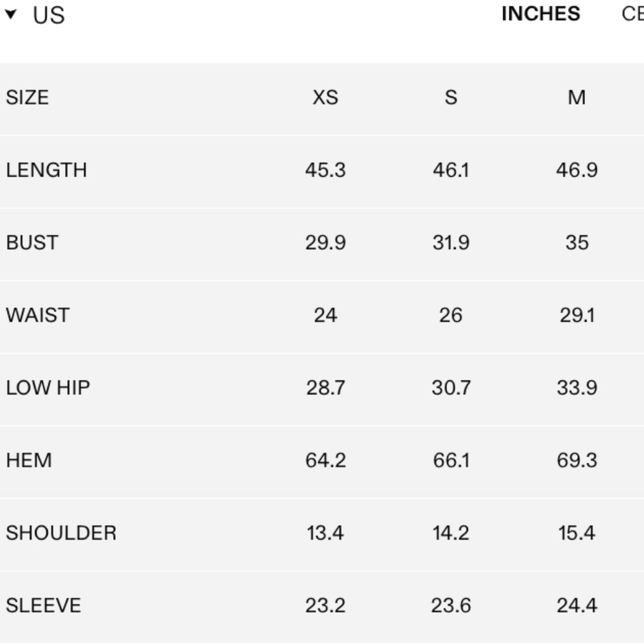Click the XS size column header

click(325, 98)
